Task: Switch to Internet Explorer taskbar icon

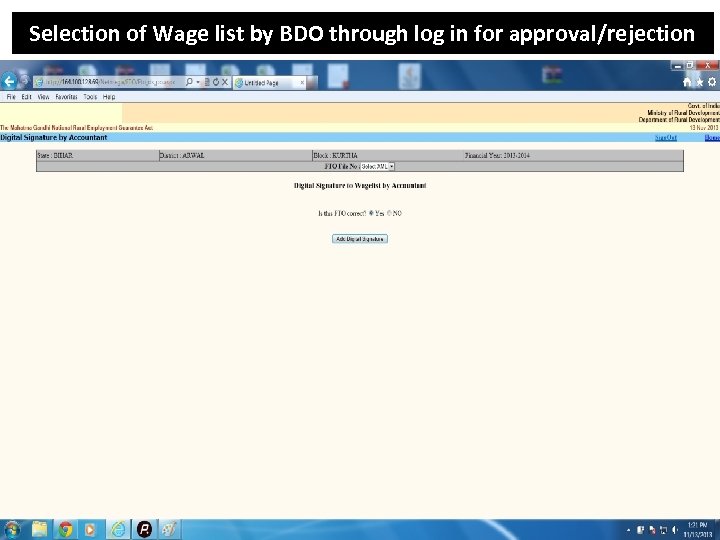Action: 118,529
